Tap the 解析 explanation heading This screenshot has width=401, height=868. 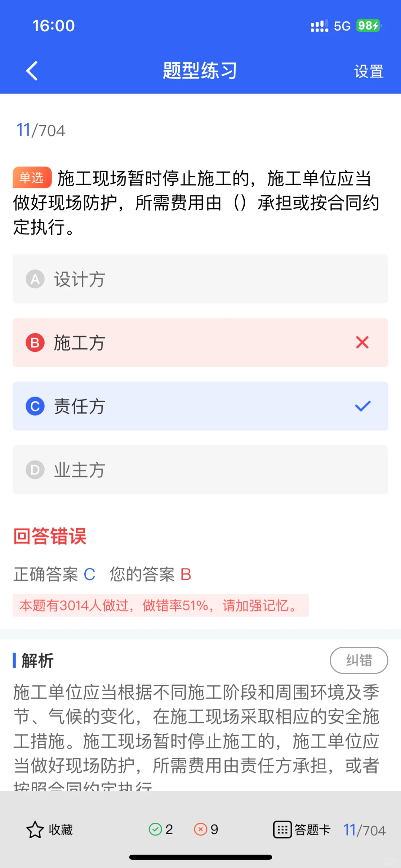tap(38, 660)
